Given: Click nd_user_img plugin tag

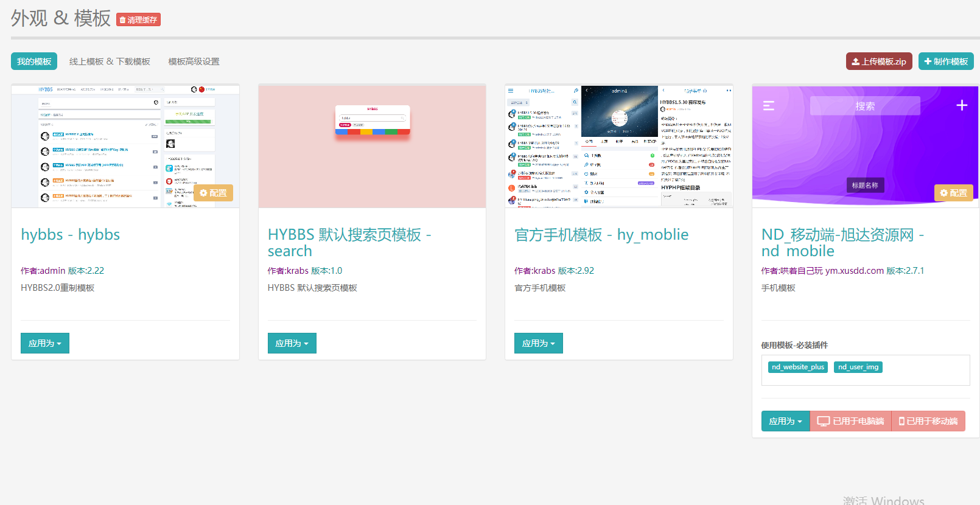Looking at the screenshot, I should click(x=858, y=367).
